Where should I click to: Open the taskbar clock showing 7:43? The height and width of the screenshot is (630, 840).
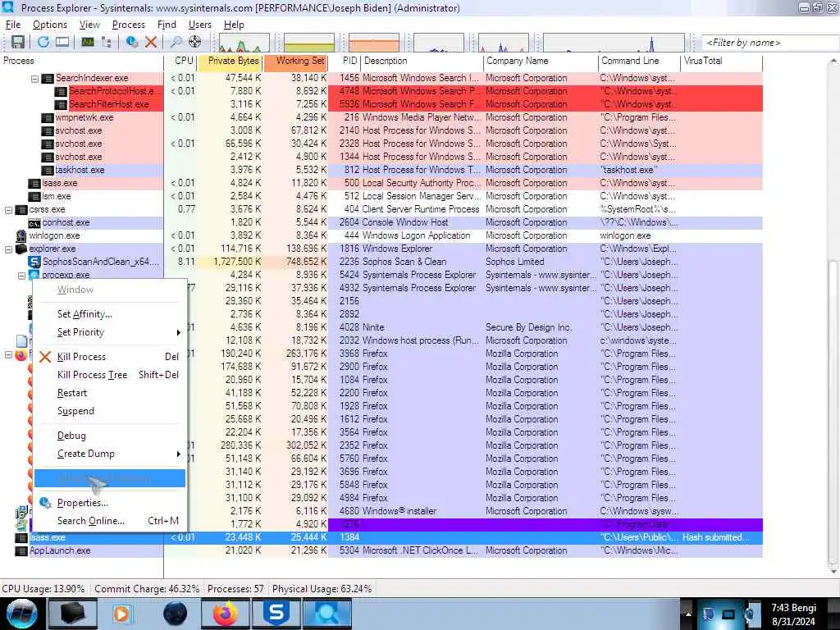tap(793, 614)
